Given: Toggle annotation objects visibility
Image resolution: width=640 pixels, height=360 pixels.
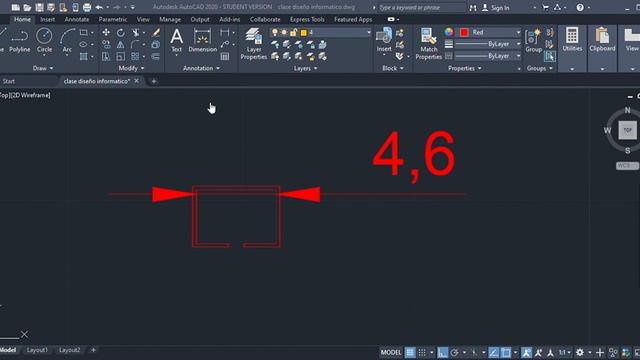Looking at the screenshot, I should [x=526, y=352].
